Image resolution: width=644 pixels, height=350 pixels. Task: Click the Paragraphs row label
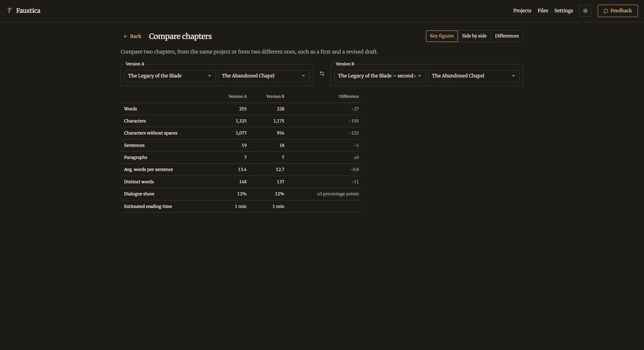coord(135,157)
